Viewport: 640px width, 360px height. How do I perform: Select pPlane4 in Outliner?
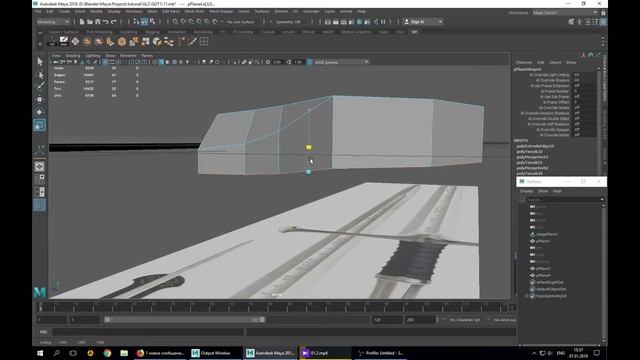(543, 276)
